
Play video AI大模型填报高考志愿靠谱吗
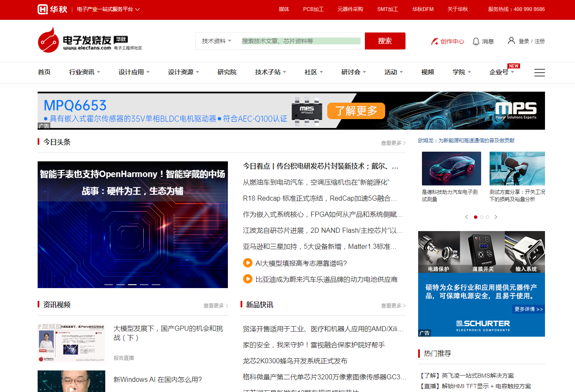pos(248,263)
